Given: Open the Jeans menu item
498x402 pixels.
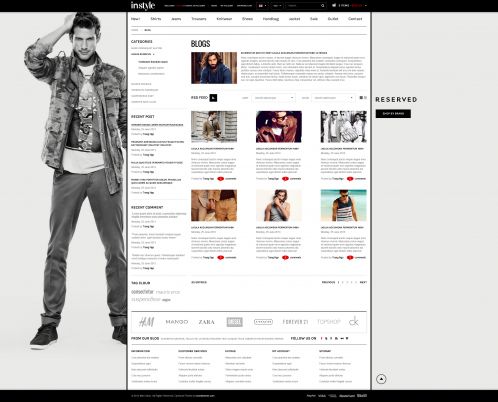Looking at the screenshot, I should 176,19.
